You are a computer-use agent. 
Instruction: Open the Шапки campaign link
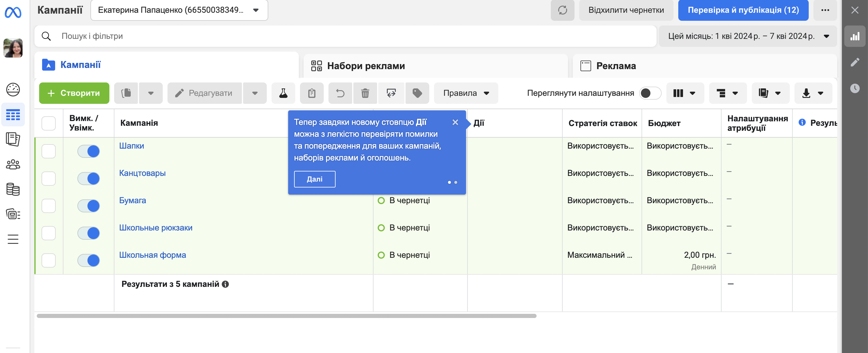coord(131,146)
